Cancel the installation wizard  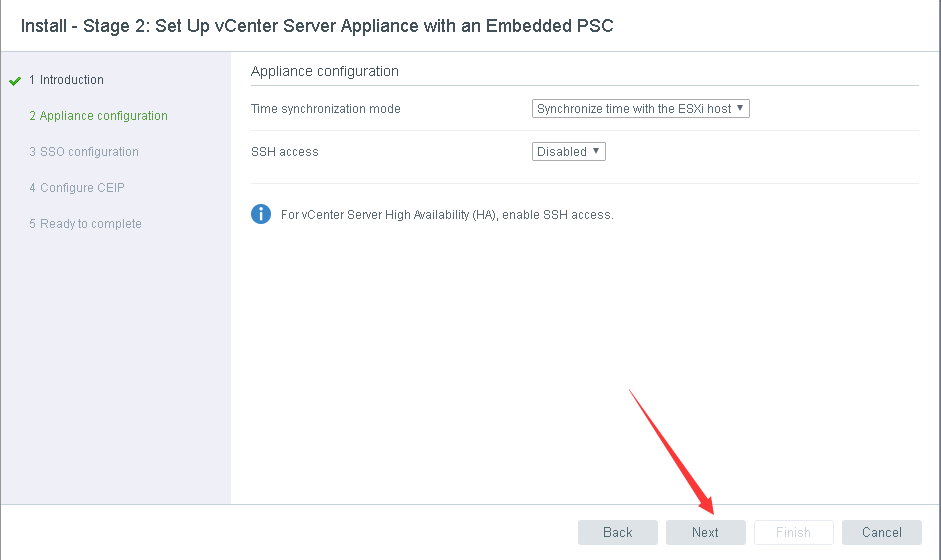coord(882,532)
